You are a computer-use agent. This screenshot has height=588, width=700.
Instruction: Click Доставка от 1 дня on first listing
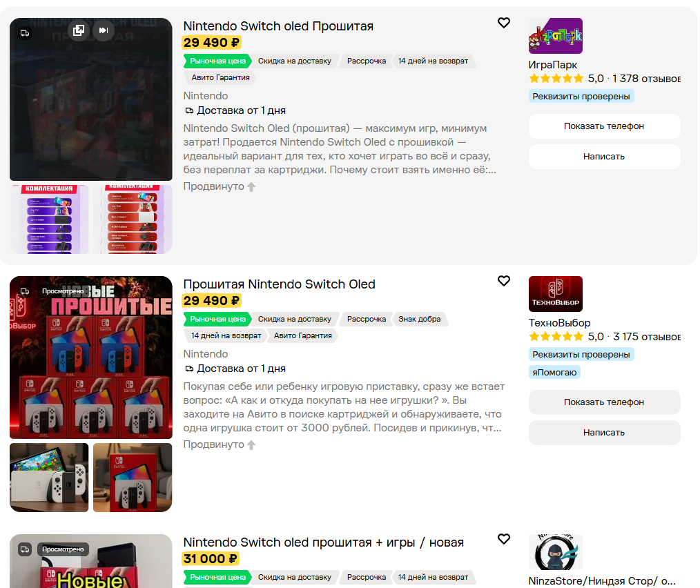(235, 110)
